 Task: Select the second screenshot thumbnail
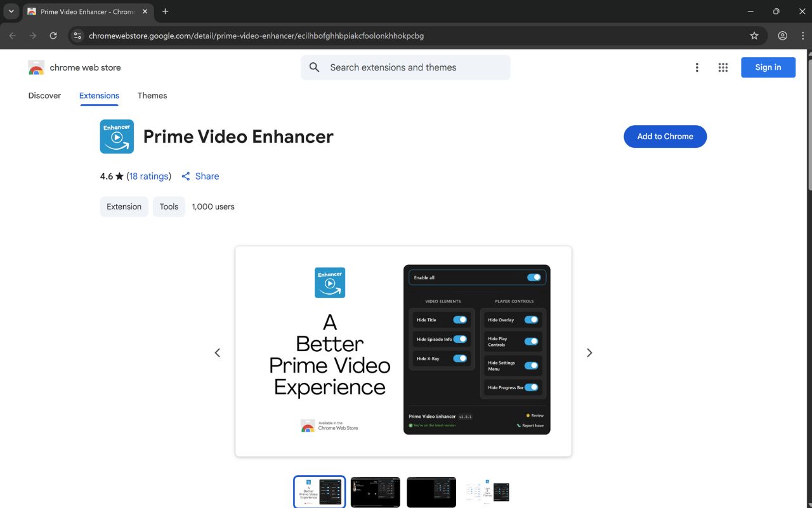(376, 492)
